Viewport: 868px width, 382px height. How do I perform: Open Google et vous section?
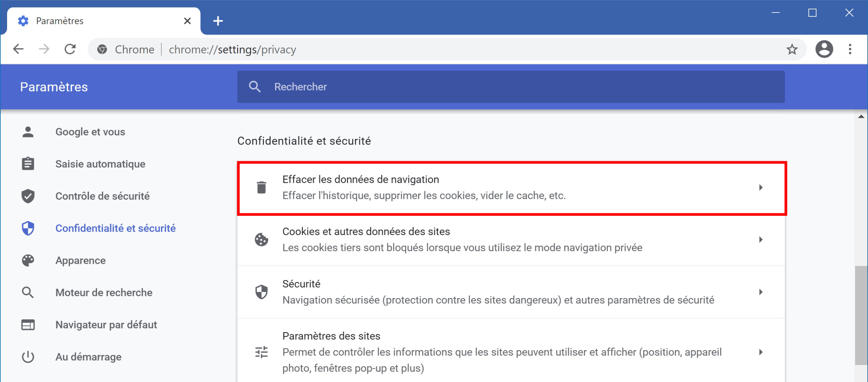click(x=90, y=132)
